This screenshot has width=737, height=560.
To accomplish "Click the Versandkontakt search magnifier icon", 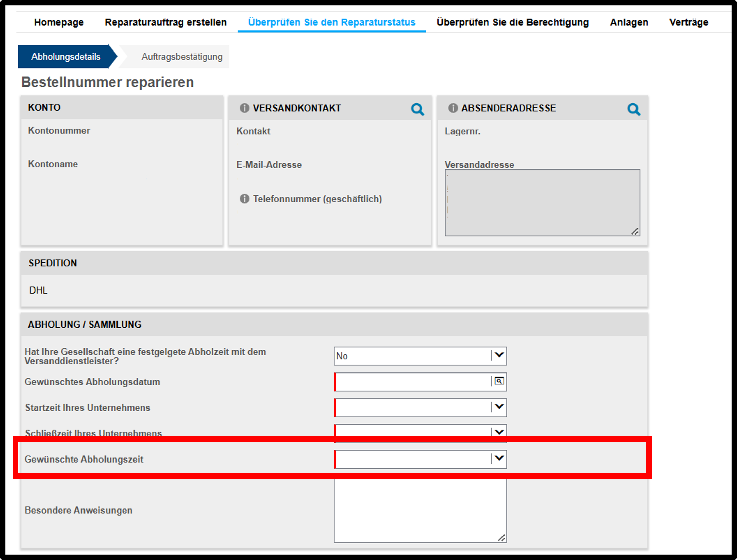I will [417, 109].
